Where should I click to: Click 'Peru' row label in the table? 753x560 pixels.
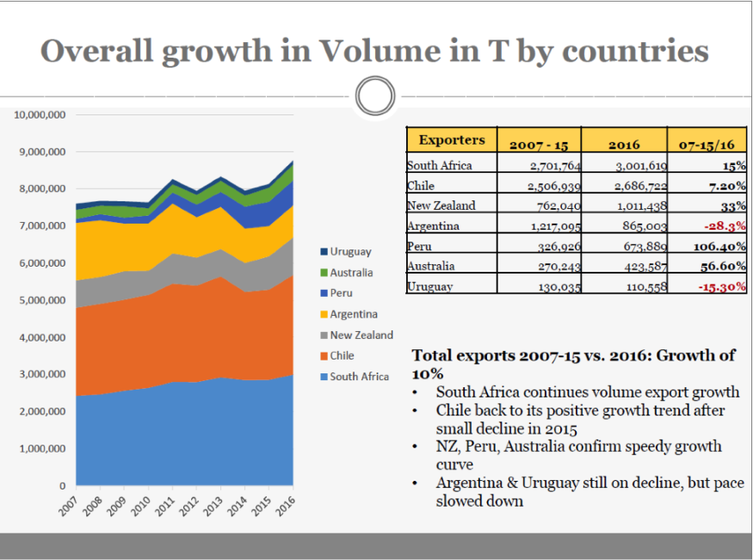[419, 246]
